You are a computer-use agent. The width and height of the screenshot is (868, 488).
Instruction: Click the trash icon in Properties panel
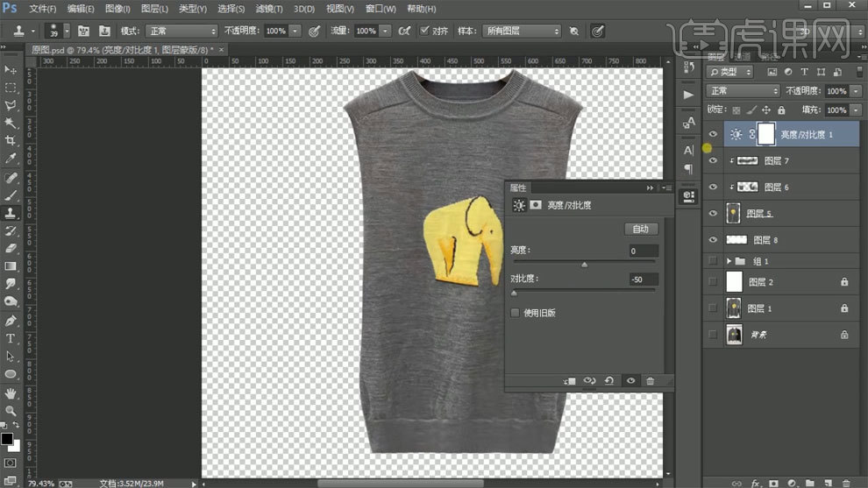point(650,381)
